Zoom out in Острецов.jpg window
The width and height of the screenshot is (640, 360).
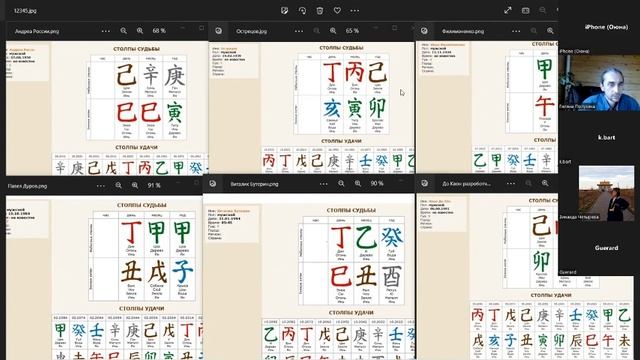pos(317,31)
